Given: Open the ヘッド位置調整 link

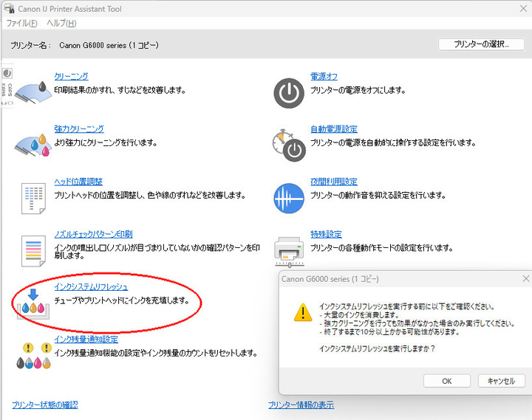Looking at the screenshot, I should 78,182.
